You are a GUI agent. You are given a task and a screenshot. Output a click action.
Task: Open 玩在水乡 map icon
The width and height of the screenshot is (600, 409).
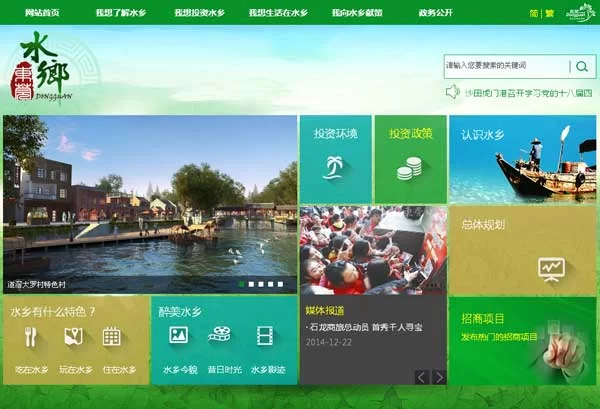click(72, 337)
